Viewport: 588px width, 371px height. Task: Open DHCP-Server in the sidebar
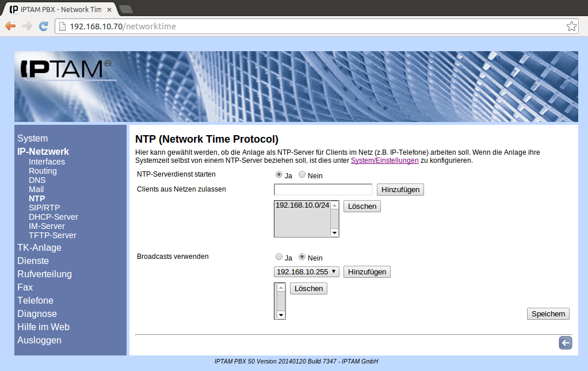click(53, 217)
